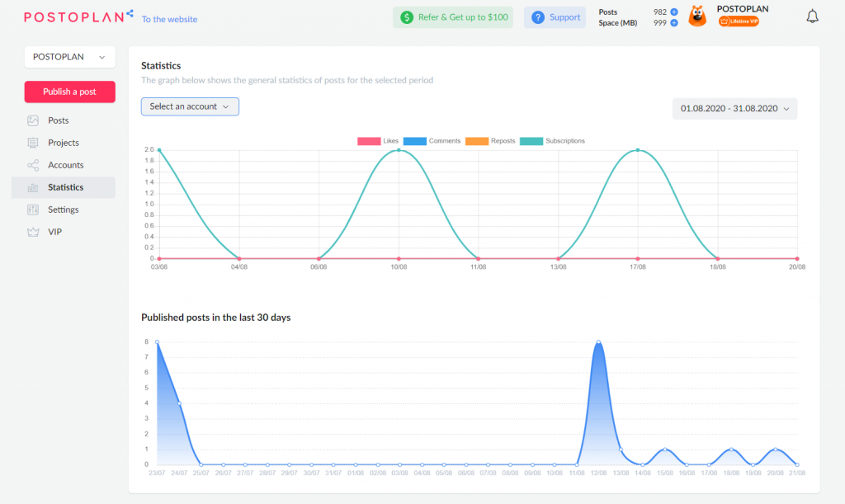Open the date range 01.08.2020 - 31.08.2020 picker

tap(734, 108)
